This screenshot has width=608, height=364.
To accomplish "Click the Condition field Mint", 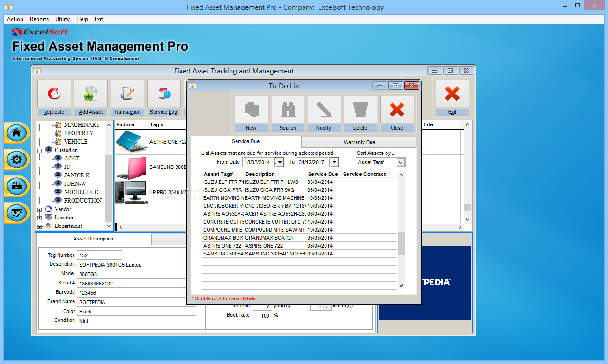I will 137,321.
